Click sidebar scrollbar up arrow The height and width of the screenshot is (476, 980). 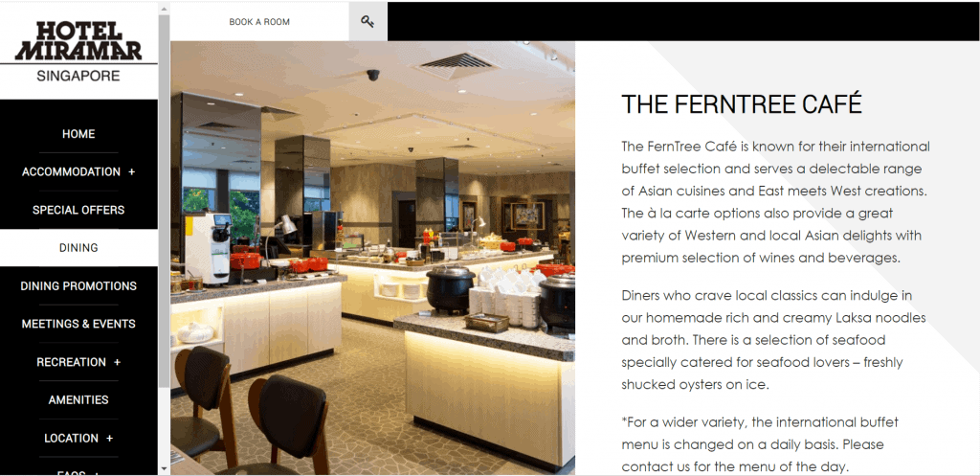click(164, 9)
